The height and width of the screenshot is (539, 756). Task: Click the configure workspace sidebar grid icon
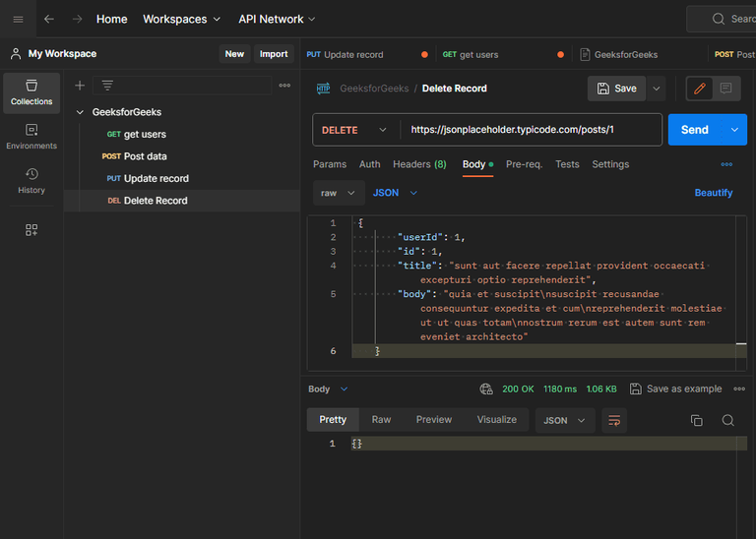click(x=31, y=229)
